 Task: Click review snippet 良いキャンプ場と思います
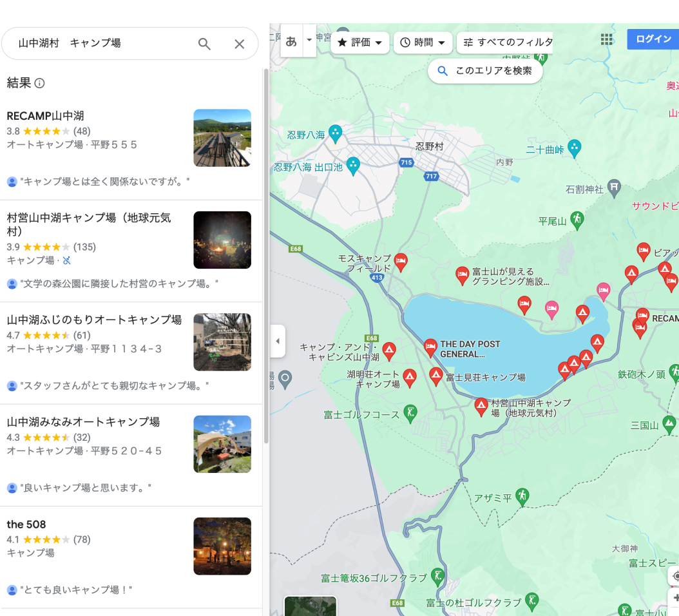(86, 488)
